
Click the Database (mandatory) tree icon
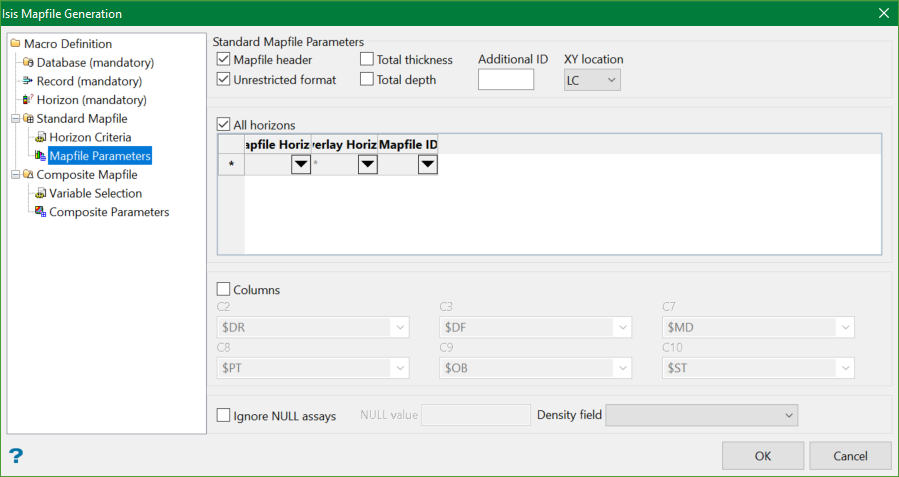point(28,63)
